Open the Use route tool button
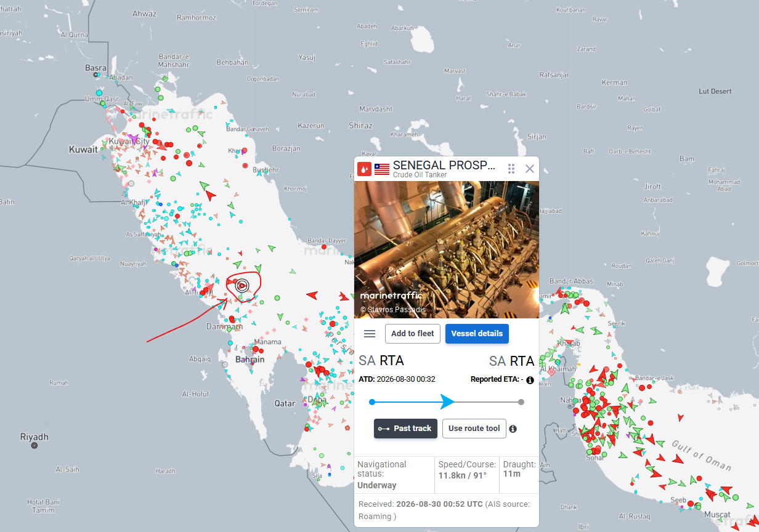The width and height of the screenshot is (759, 532). point(474,429)
